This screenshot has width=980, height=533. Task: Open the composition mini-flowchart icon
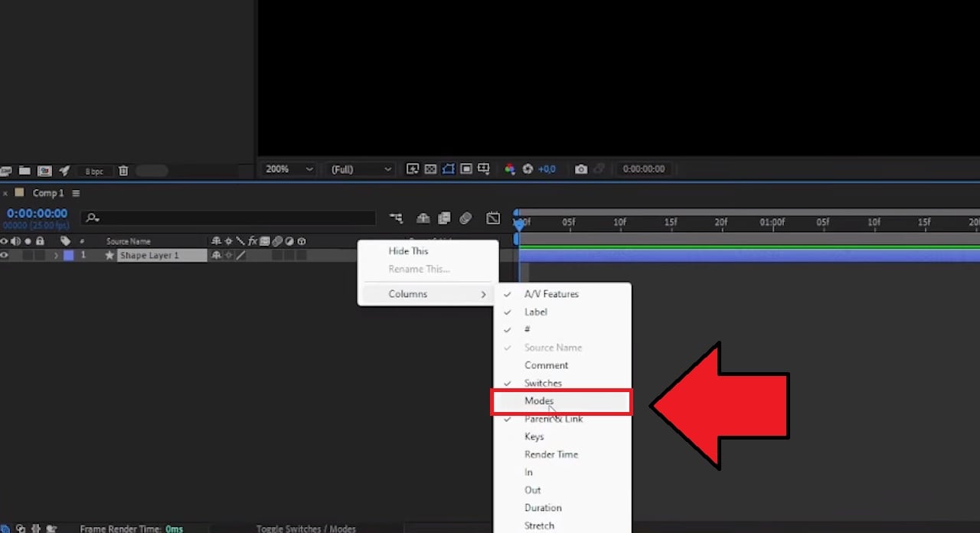coord(396,218)
